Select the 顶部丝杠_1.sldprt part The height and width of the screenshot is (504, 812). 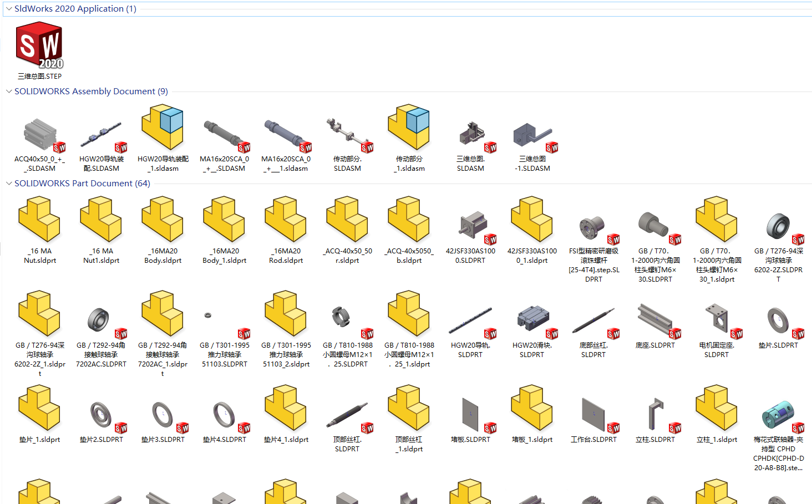point(409,419)
